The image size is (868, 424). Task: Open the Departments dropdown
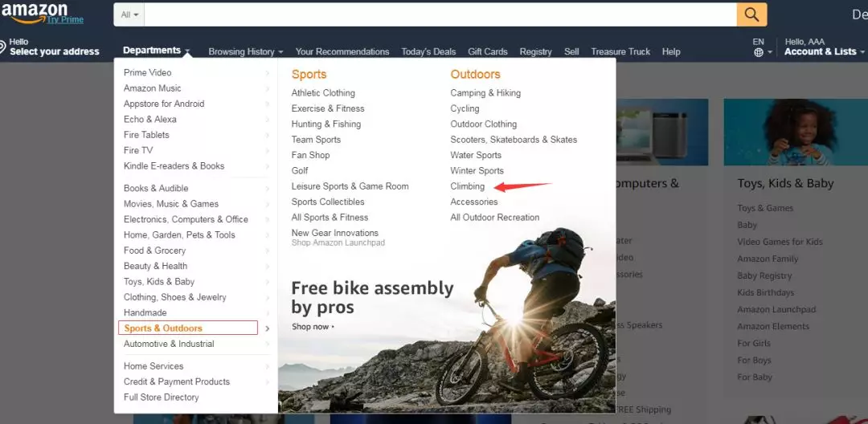(x=157, y=51)
